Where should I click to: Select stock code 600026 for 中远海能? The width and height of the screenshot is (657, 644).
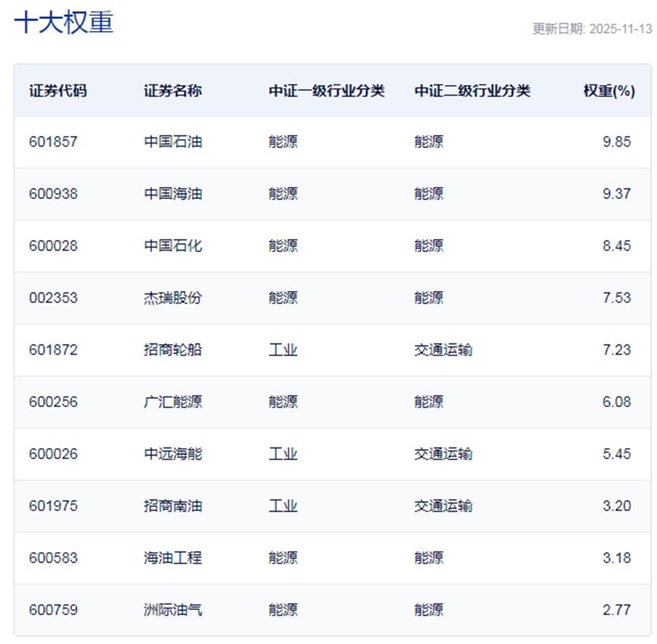(x=54, y=453)
